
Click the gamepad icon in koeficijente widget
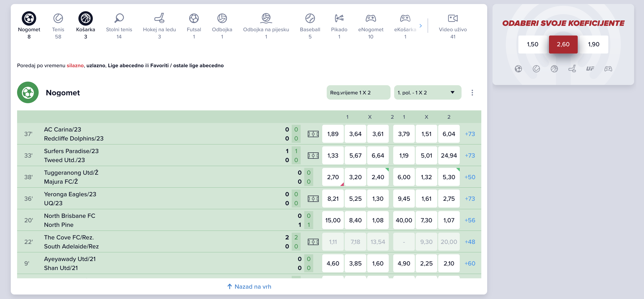coord(608,69)
